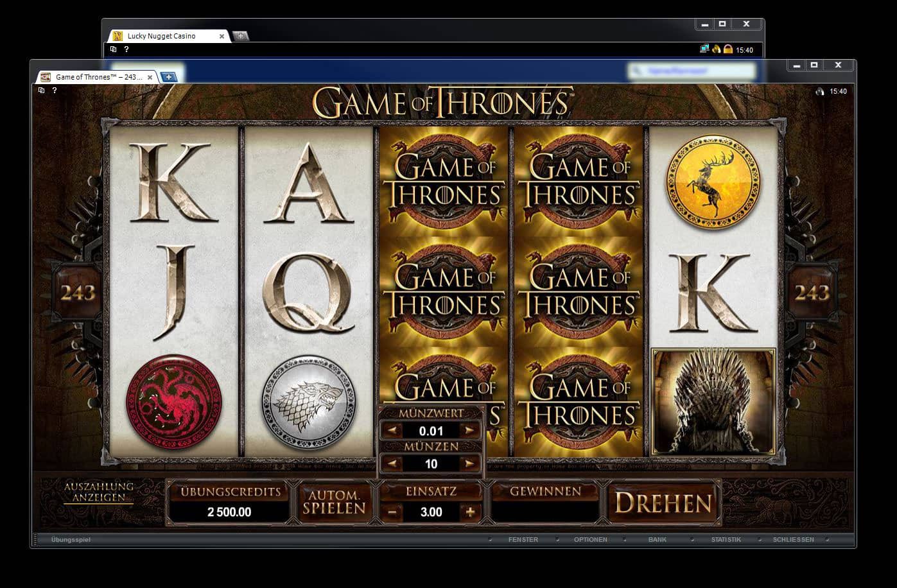897x588 pixels.
Task: Maximize the Game of Thrones window
Action: pyautogui.click(x=814, y=65)
